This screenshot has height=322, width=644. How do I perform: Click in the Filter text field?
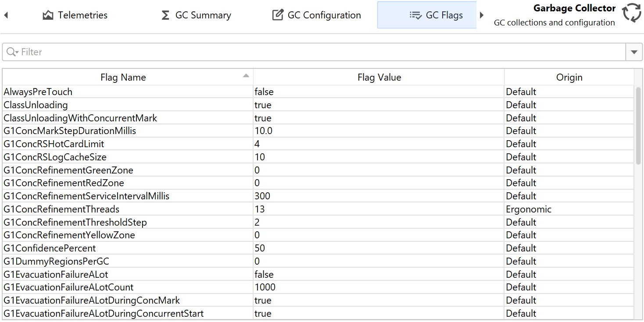(x=307, y=52)
